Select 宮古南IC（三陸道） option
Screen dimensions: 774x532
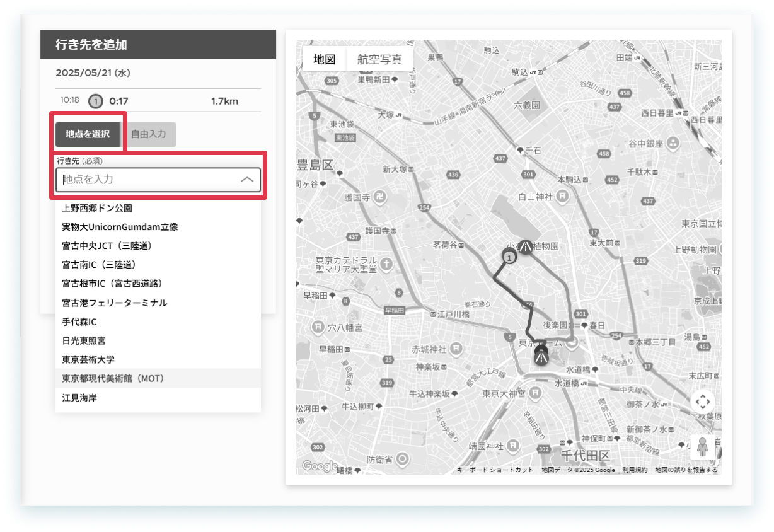coord(158,264)
